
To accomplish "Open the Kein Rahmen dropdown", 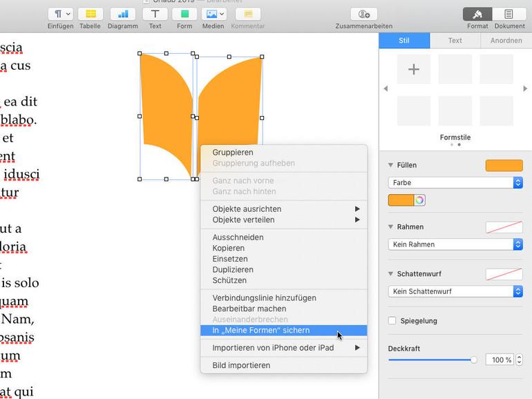I will (455, 244).
